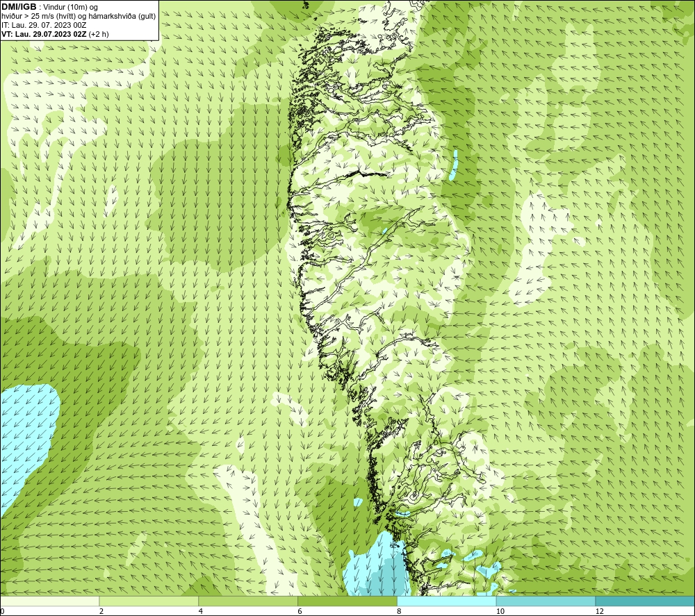Click the 4-6 m/s green legend swatch

[248, 601]
